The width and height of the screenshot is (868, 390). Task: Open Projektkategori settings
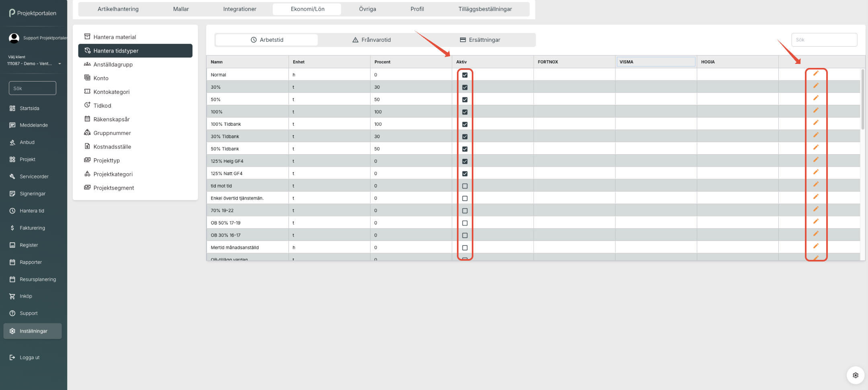point(135,174)
